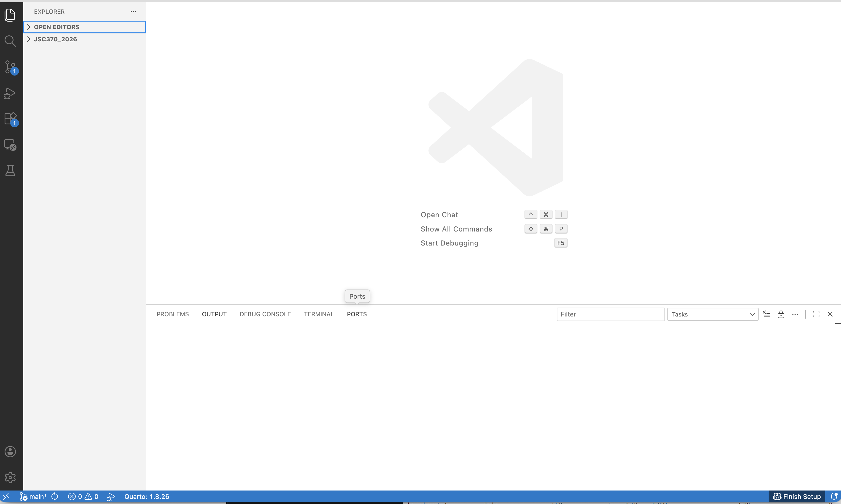Open the Search view in activity bar

(10, 41)
